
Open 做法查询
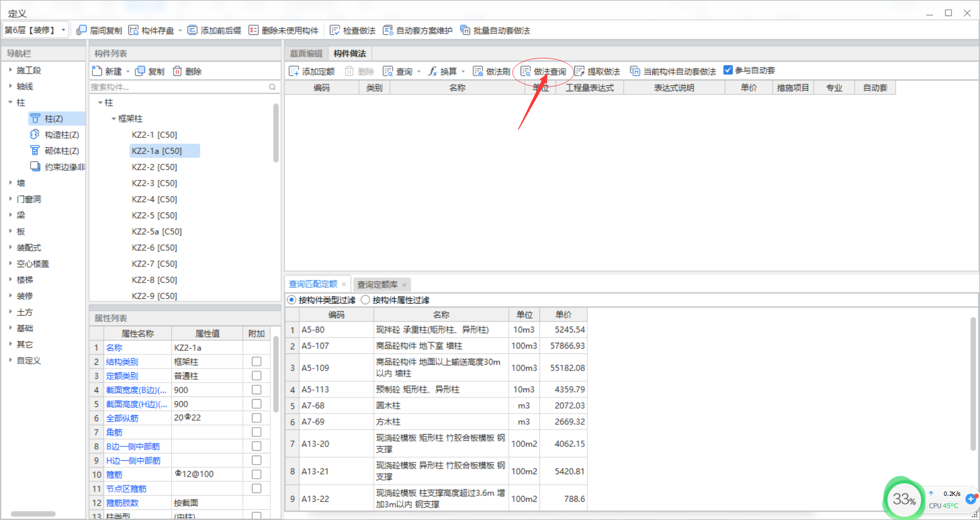[543, 71]
